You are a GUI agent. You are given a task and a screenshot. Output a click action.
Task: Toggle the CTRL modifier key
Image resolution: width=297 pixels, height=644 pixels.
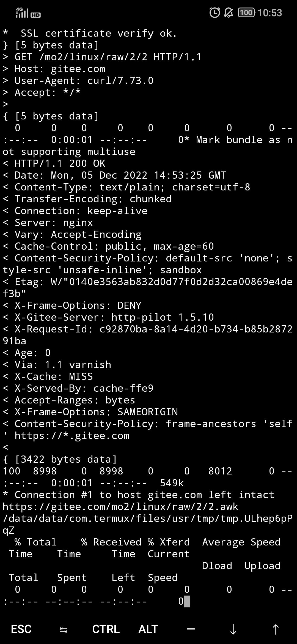[x=106, y=629]
